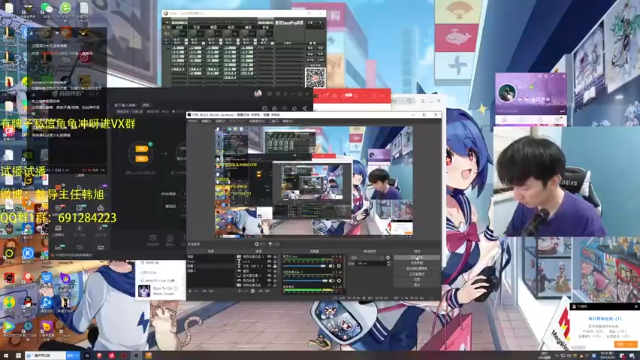Click 工作室模式 (Studio Mode) in OBS controls
This screenshot has height=360, width=640.
417,274
